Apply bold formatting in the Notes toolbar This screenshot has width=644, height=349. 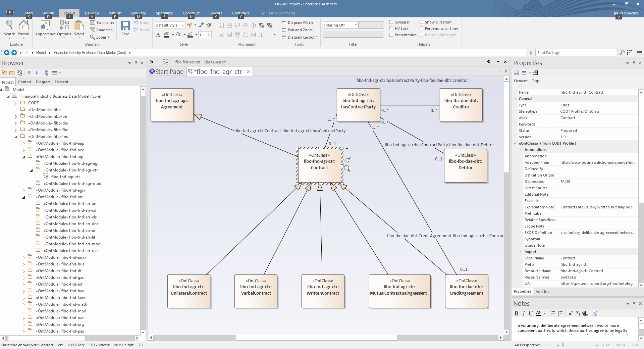pyautogui.click(x=516, y=313)
